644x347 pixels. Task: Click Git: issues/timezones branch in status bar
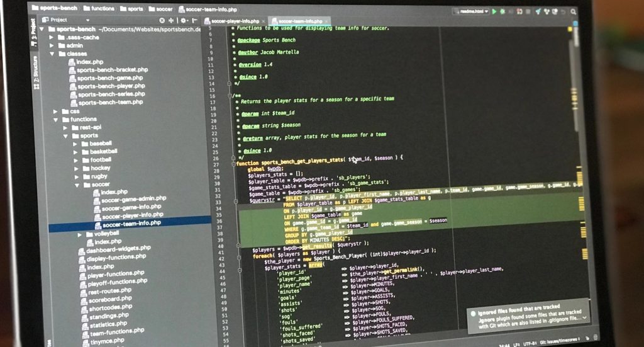click(x=560, y=341)
